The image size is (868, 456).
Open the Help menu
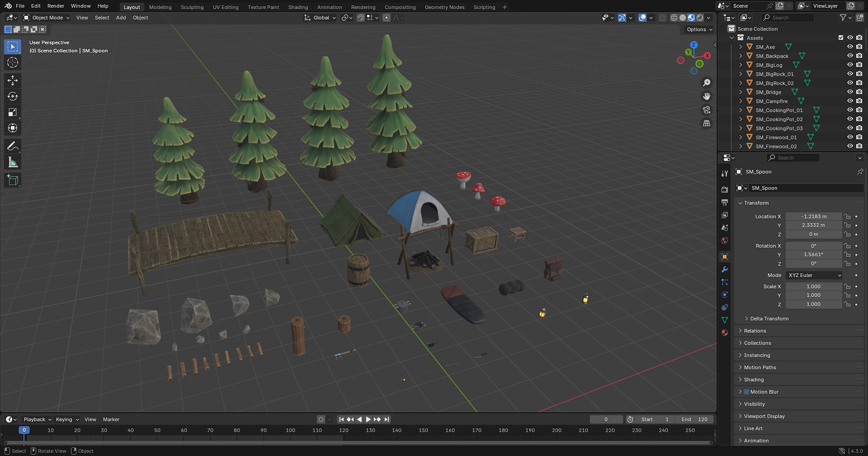[102, 6]
